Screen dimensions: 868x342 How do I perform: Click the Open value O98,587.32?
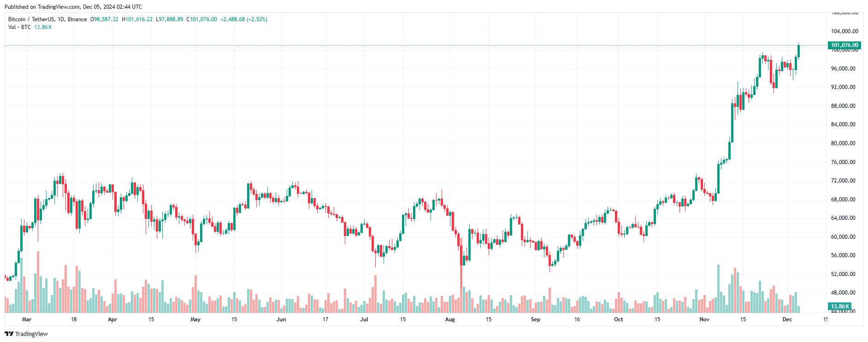[104, 19]
